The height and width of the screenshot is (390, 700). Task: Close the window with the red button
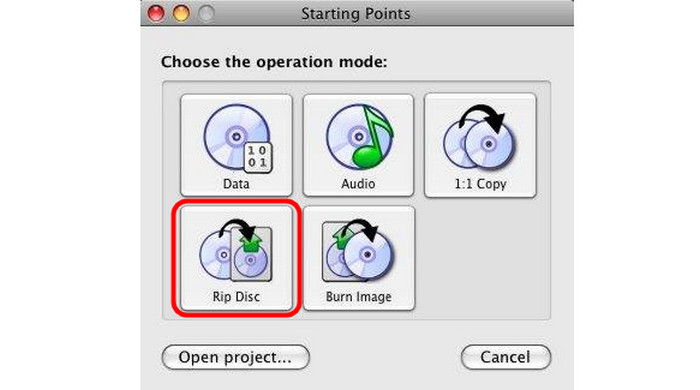tap(156, 13)
